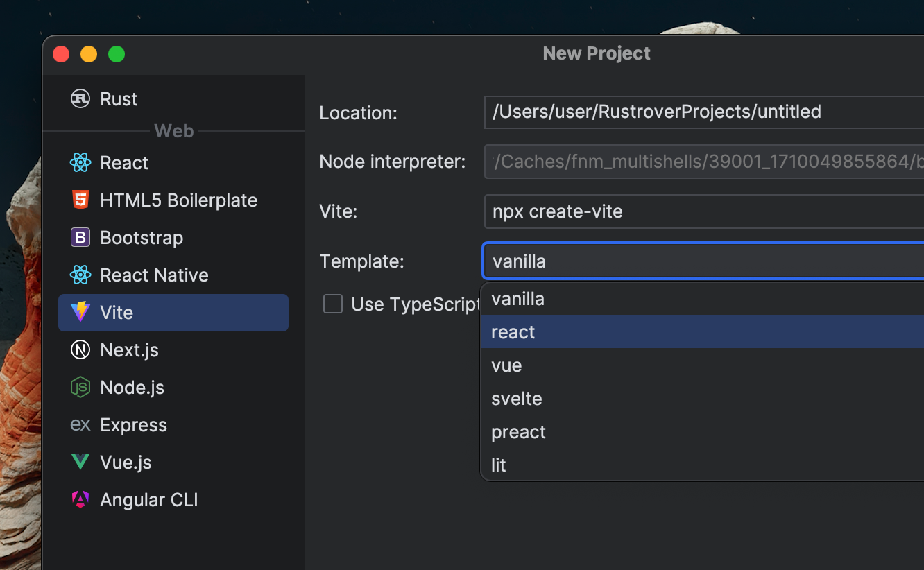Click the Vite field label

tap(339, 211)
